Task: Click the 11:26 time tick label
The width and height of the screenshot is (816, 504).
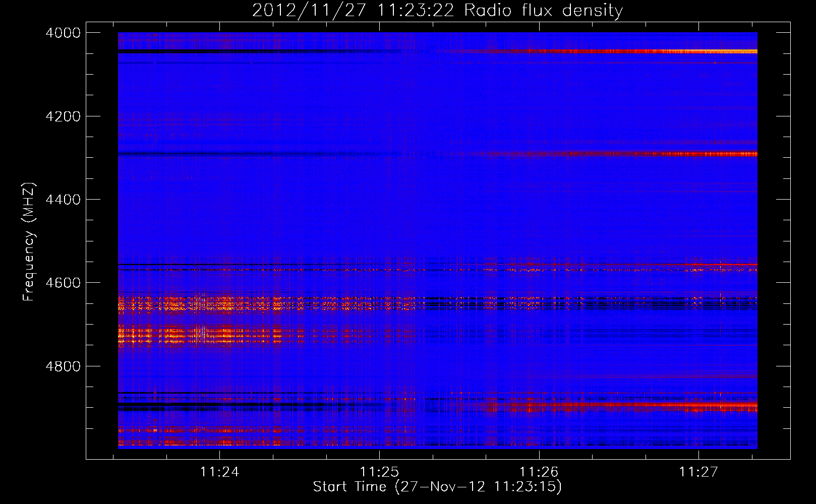Action: [539, 472]
